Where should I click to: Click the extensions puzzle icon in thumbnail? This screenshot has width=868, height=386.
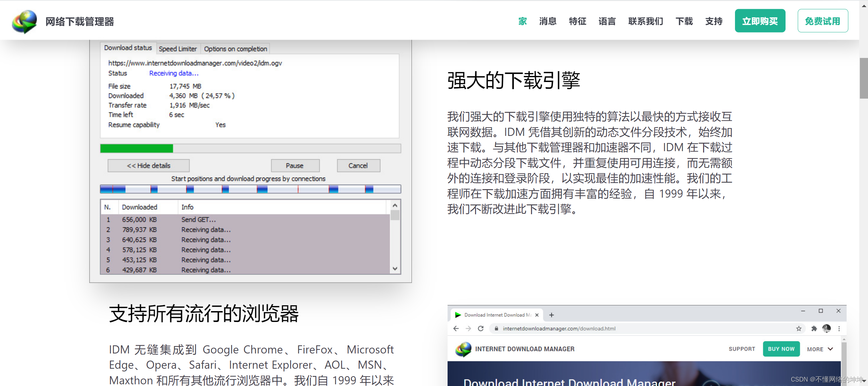814,328
